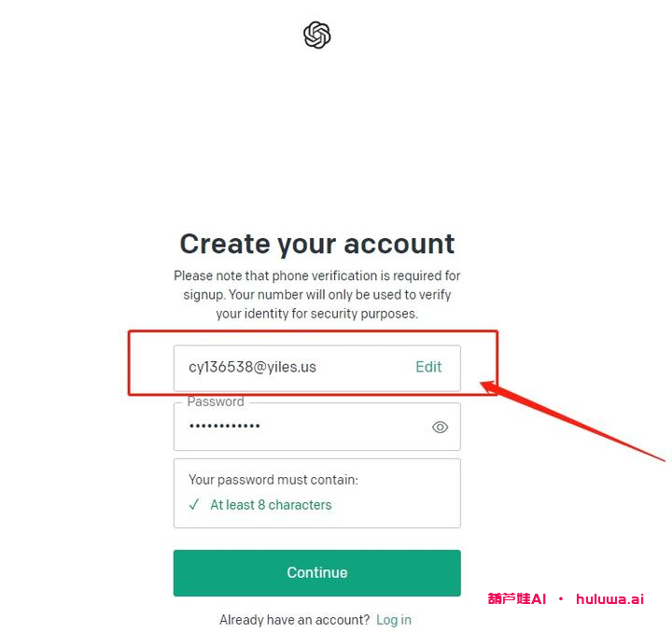Click the green checkmark icon
This screenshot has height=632, width=672.
pos(194,505)
